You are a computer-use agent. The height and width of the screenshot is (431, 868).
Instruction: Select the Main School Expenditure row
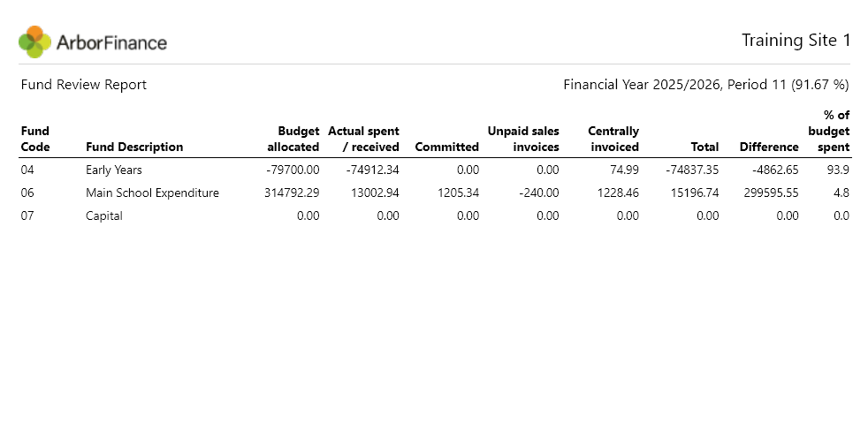tap(435, 193)
